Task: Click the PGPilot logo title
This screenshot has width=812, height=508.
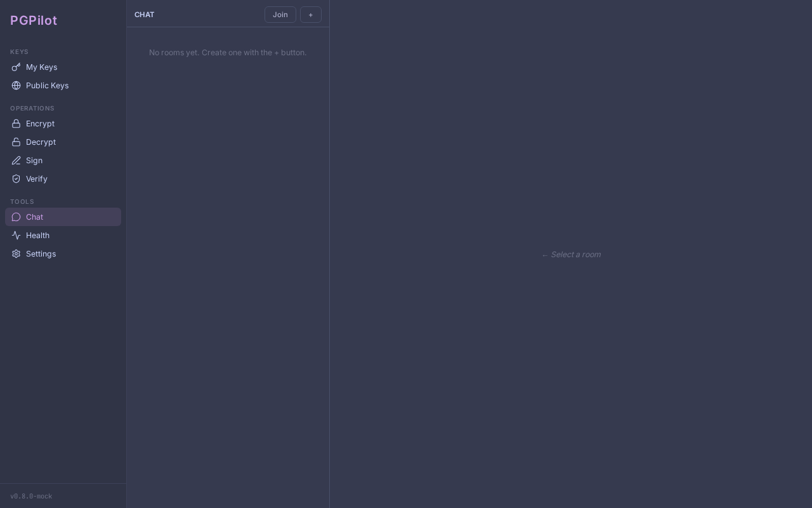Action: coord(34,20)
